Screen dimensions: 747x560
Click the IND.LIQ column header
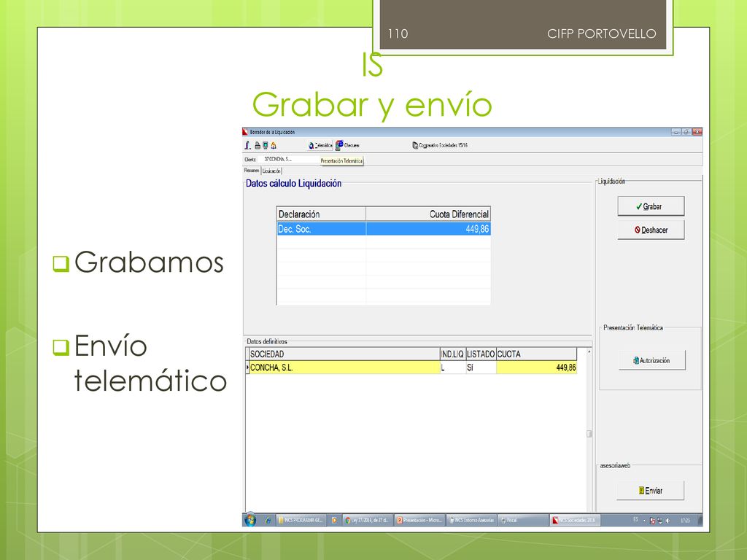point(452,354)
